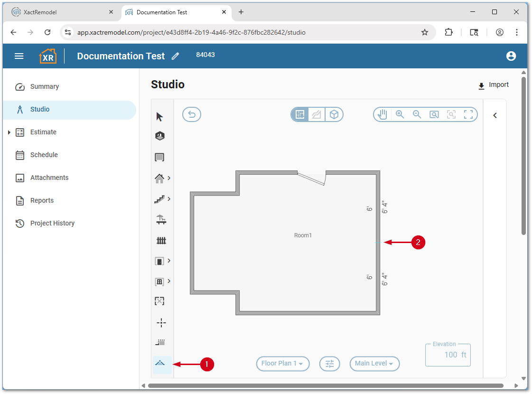Click the zoom out magnifier
Screen dimensions: 532x394
[417, 114]
